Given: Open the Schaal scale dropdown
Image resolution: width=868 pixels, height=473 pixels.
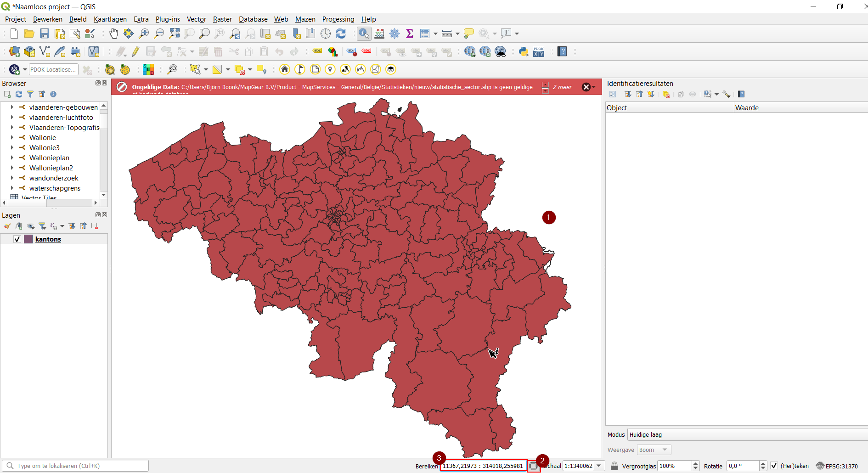Looking at the screenshot, I should 599,466.
